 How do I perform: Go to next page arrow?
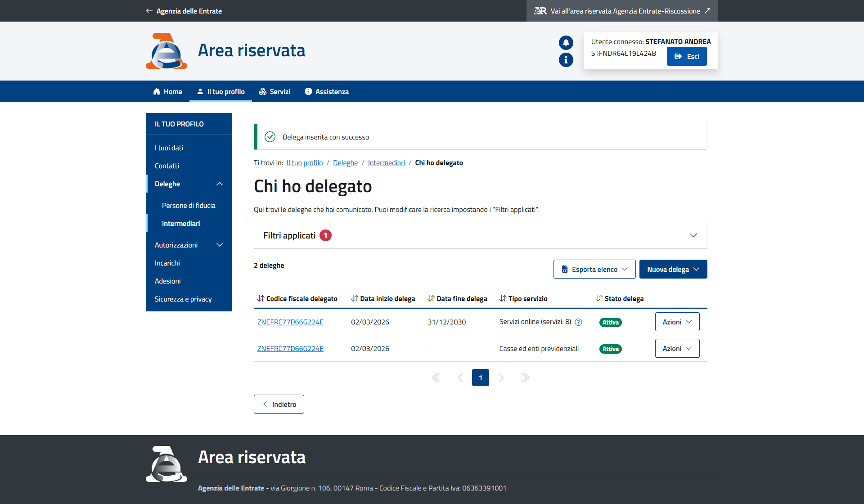[x=501, y=378]
